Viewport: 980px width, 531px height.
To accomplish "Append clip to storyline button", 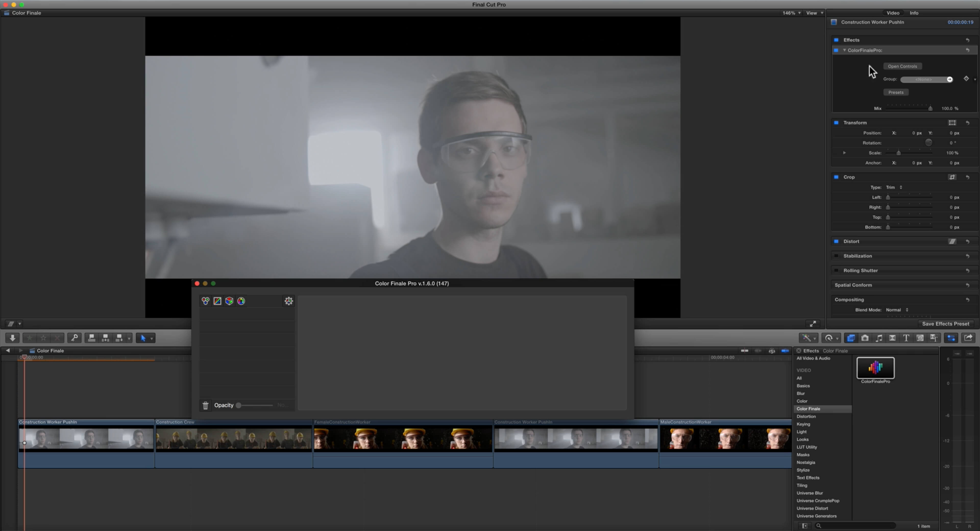I will click(119, 338).
